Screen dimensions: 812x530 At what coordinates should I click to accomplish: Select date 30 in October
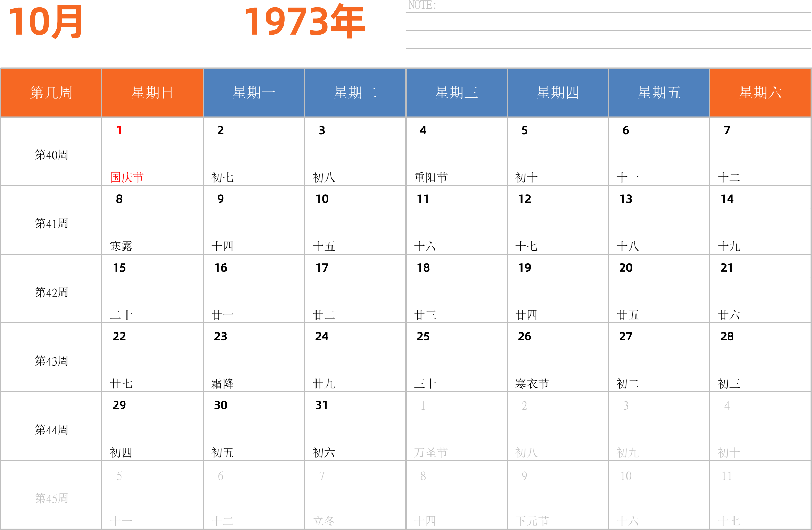coord(221,405)
